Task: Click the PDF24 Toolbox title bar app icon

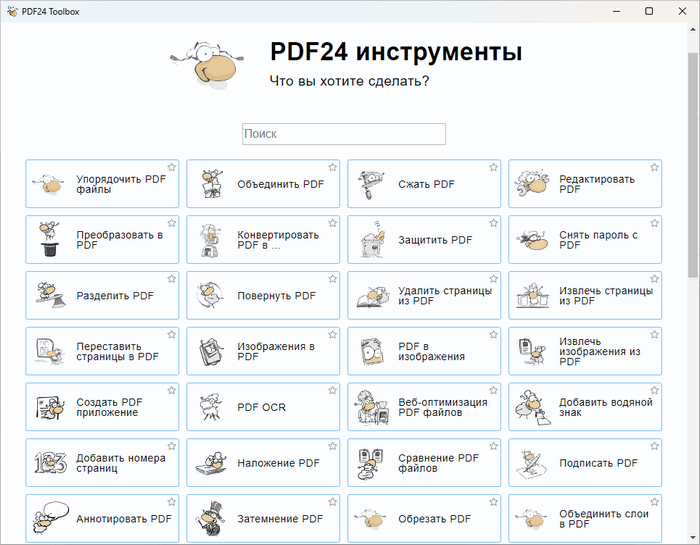Action: pyautogui.click(x=12, y=11)
